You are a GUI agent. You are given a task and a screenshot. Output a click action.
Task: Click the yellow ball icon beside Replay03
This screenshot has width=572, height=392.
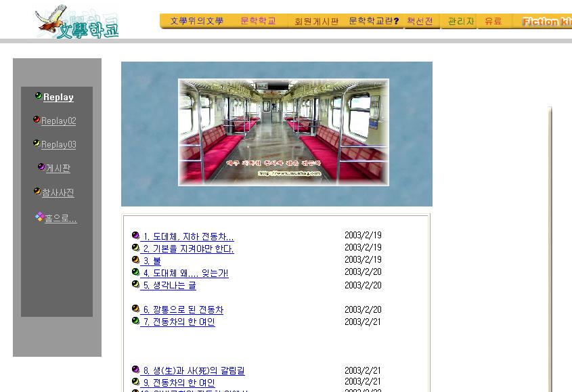[37, 144]
